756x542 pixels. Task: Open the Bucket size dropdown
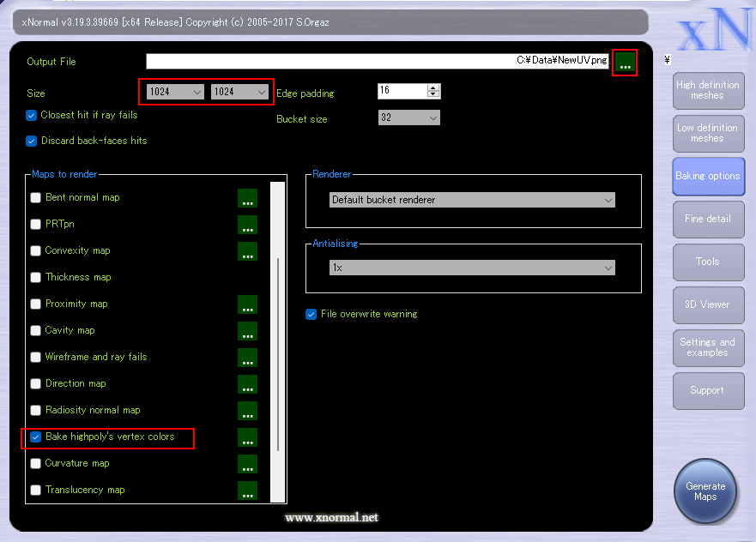click(409, 117)
